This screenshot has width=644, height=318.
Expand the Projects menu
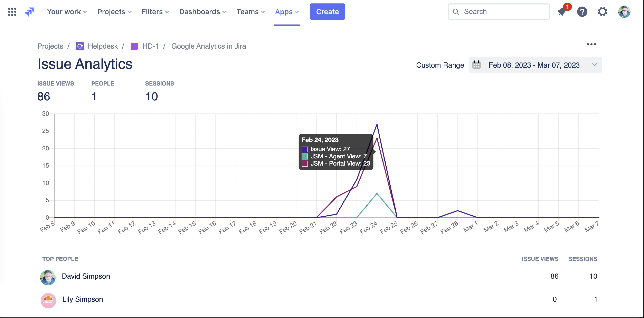pos(114,12)
